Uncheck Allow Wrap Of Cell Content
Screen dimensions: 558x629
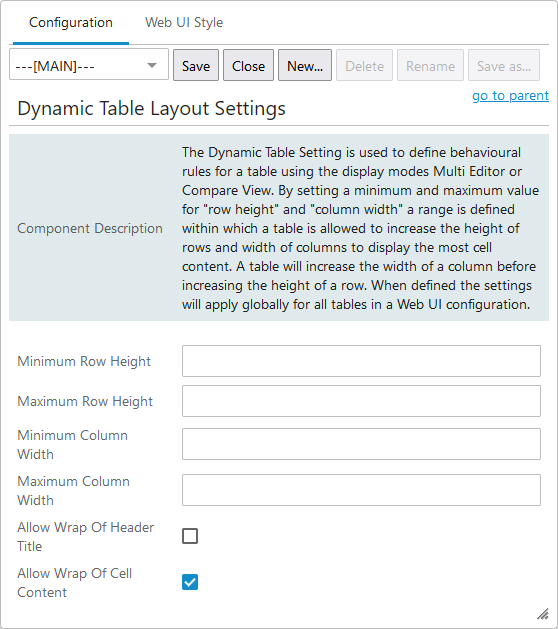click(x=190, y=582)
